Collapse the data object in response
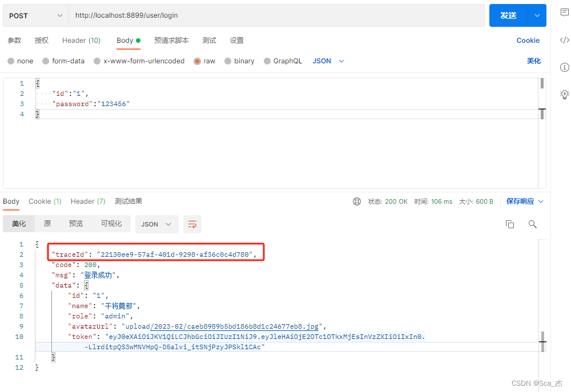This screenshot has width=571, height=392. [x=86, y=285]
